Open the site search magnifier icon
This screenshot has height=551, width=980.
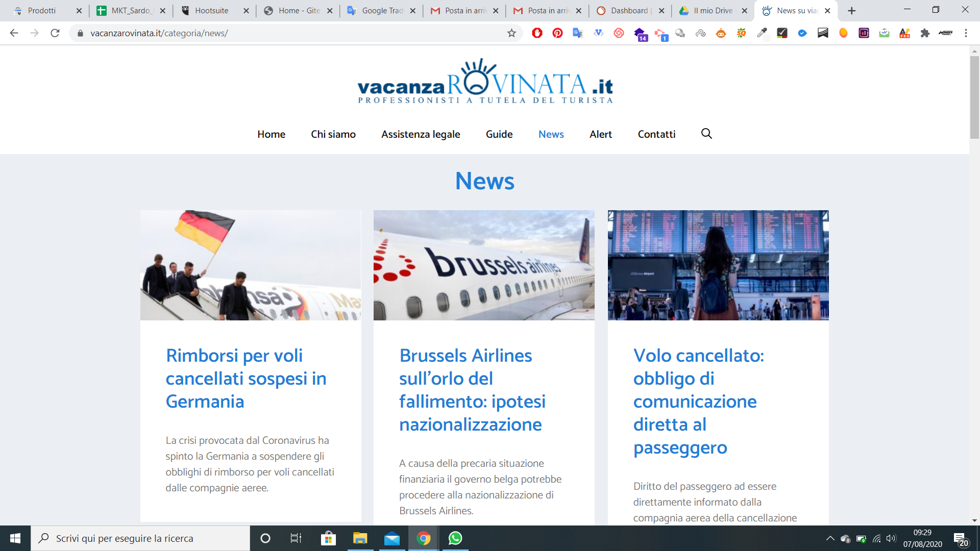[x=706, y=134]
